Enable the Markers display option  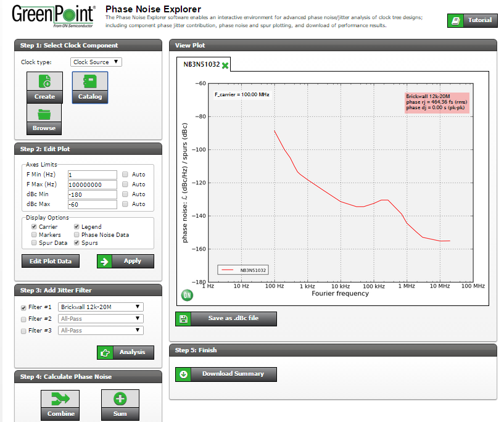(34, 234)
